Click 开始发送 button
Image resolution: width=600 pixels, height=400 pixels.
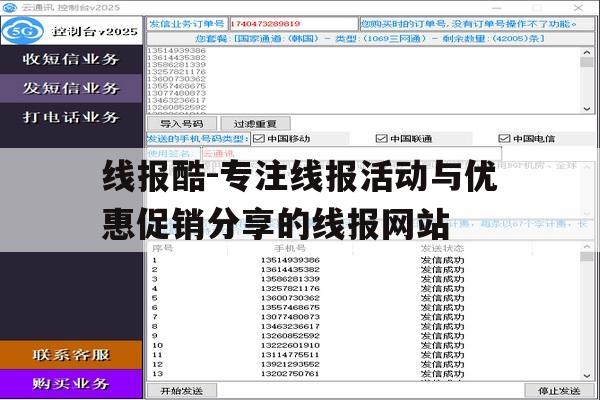[182, 391]
